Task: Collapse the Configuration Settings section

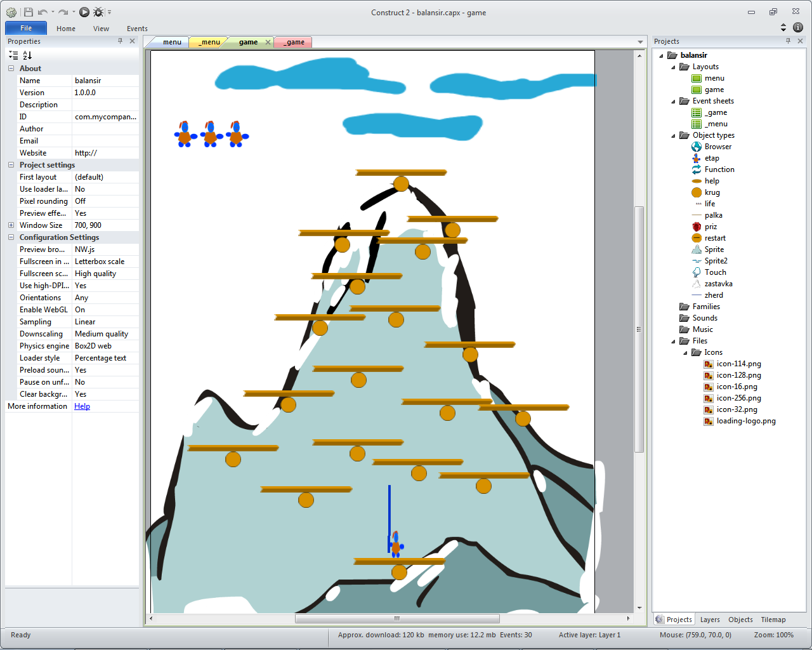Action: coord(11,237)
